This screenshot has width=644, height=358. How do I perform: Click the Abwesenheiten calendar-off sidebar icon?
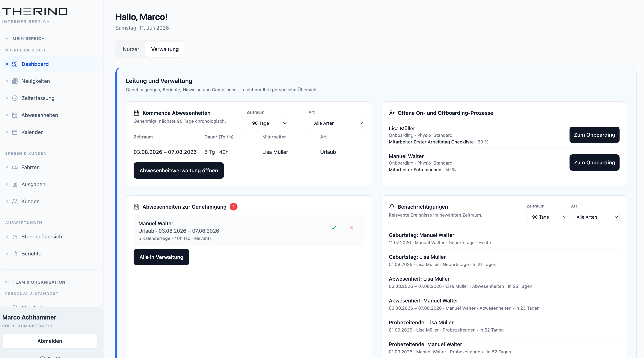pyautogui.click(x=15, y=115)
